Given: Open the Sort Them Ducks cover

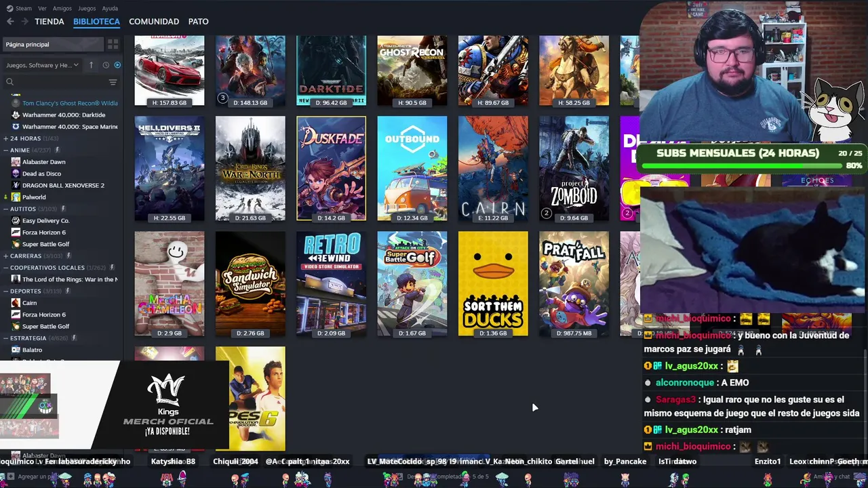Looking at the screenshot, I should [x=493, y=284].
